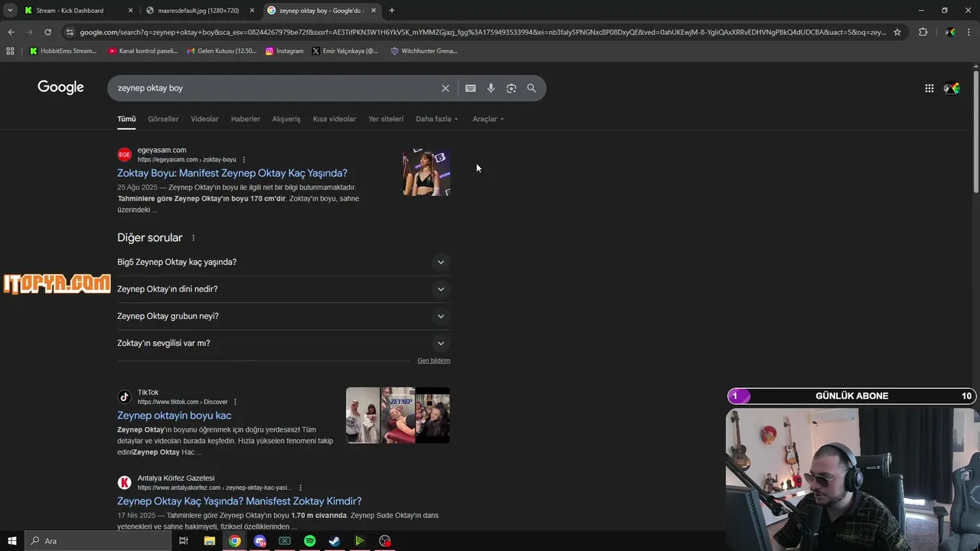Open Kanal kontrol paneli YouTube bookmark

click(143, 51)
